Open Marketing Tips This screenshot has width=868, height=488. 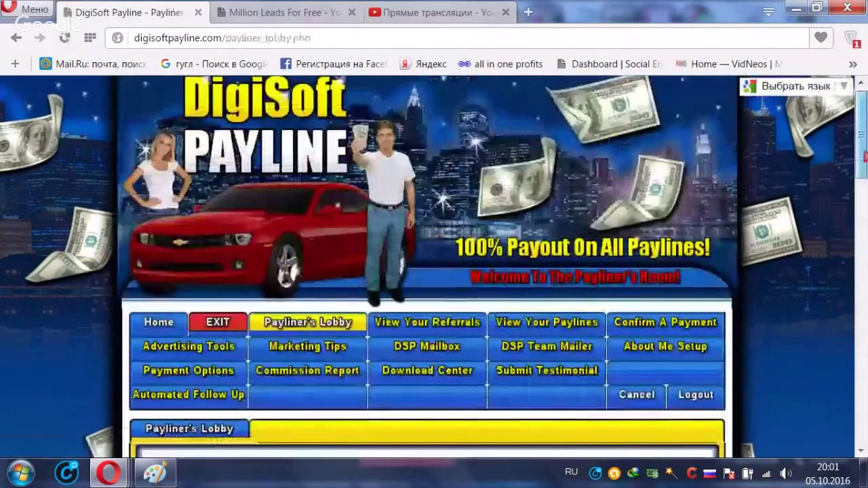pos(308,346)
